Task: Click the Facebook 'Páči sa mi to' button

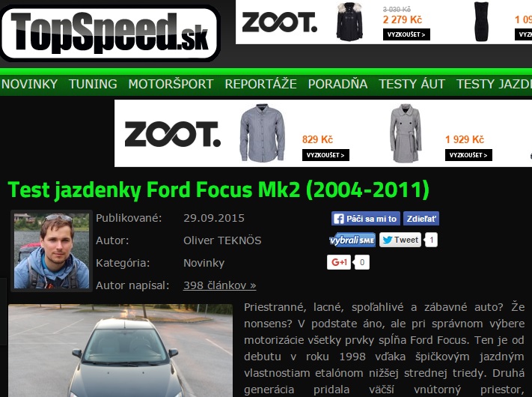Action: coord(366,219)
